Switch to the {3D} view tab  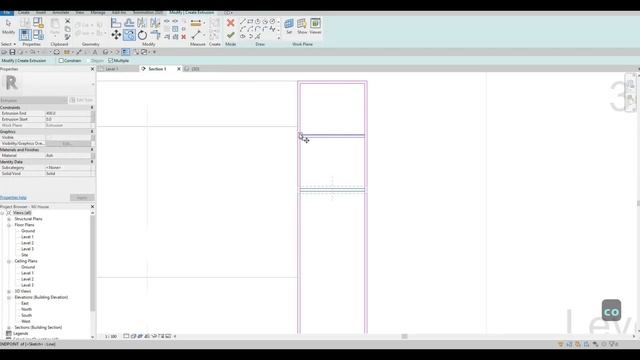[x=195, y=69]
